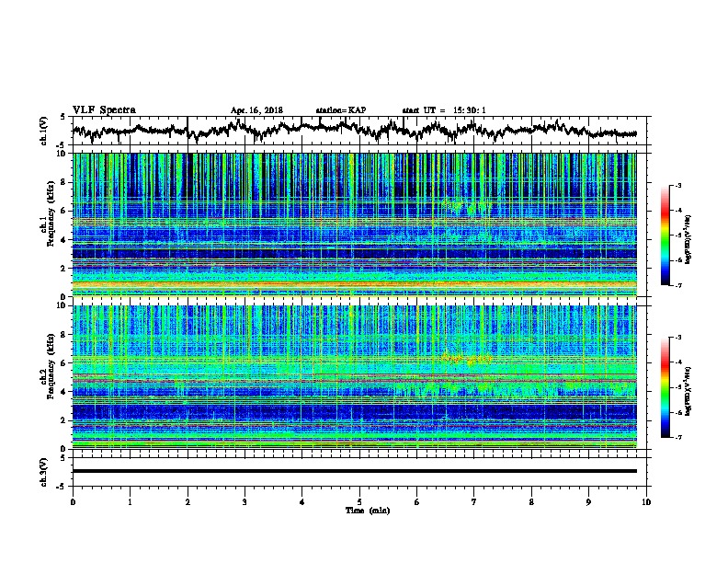Click the yellow burst near 6 kHz in ch.2
Viewport: 728px width, 563px height.
[466, 358]
